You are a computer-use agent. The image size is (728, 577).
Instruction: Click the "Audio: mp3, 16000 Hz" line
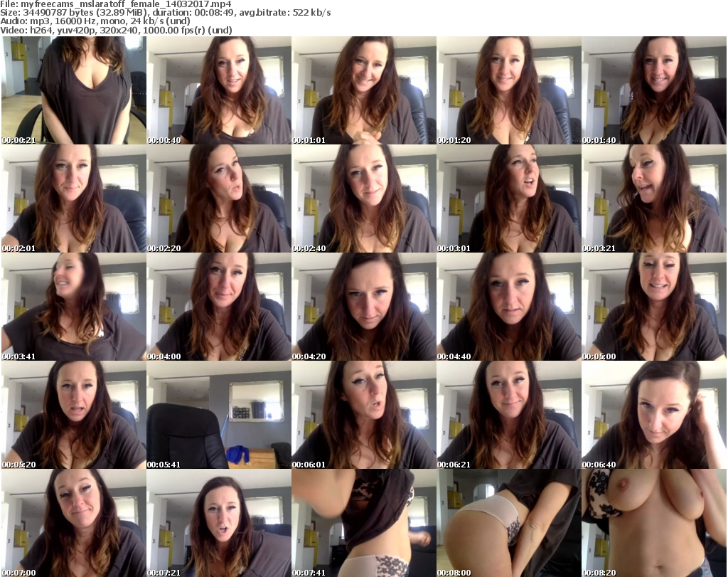[95, 21]
